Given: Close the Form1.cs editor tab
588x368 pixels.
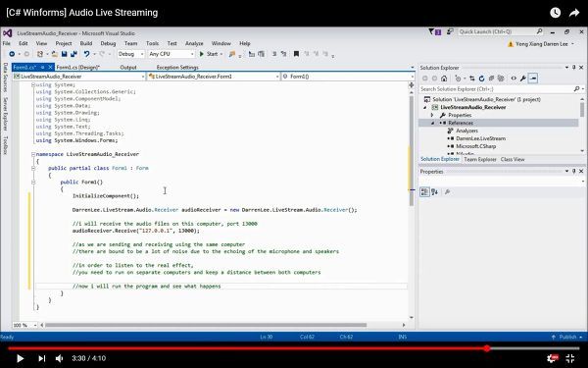Looking at the screenshot, I should click(x=51, y=67).
